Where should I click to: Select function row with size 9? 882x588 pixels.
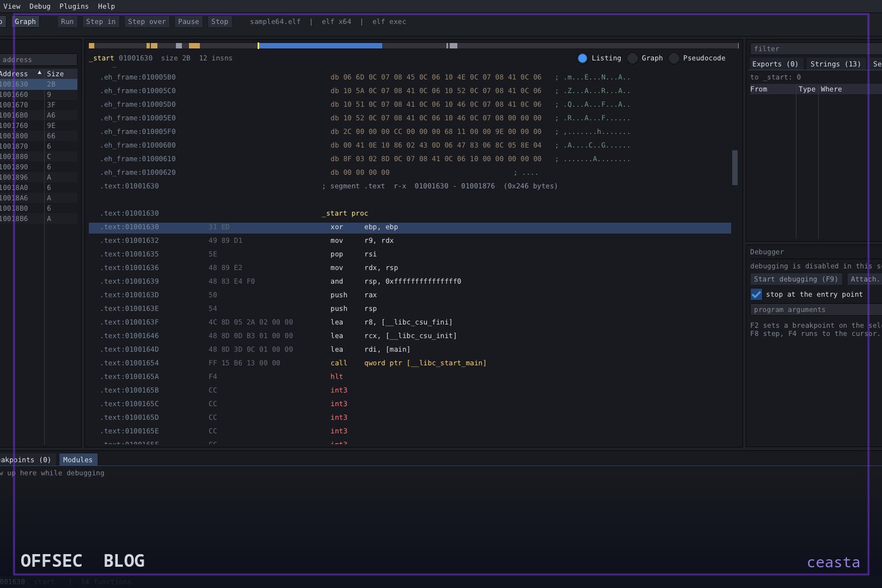coord(38,95)
